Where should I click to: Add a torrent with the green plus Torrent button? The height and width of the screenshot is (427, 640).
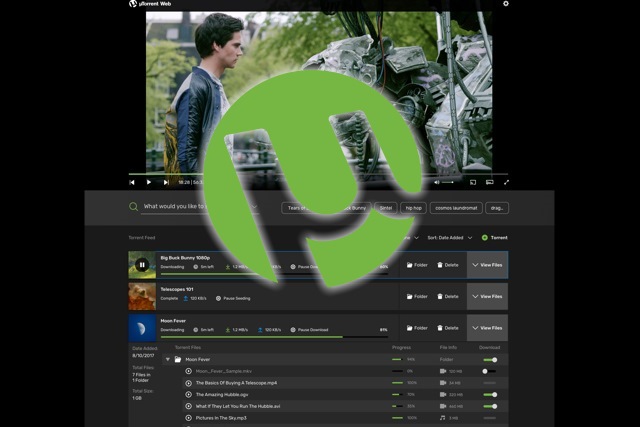pos(495,238)
